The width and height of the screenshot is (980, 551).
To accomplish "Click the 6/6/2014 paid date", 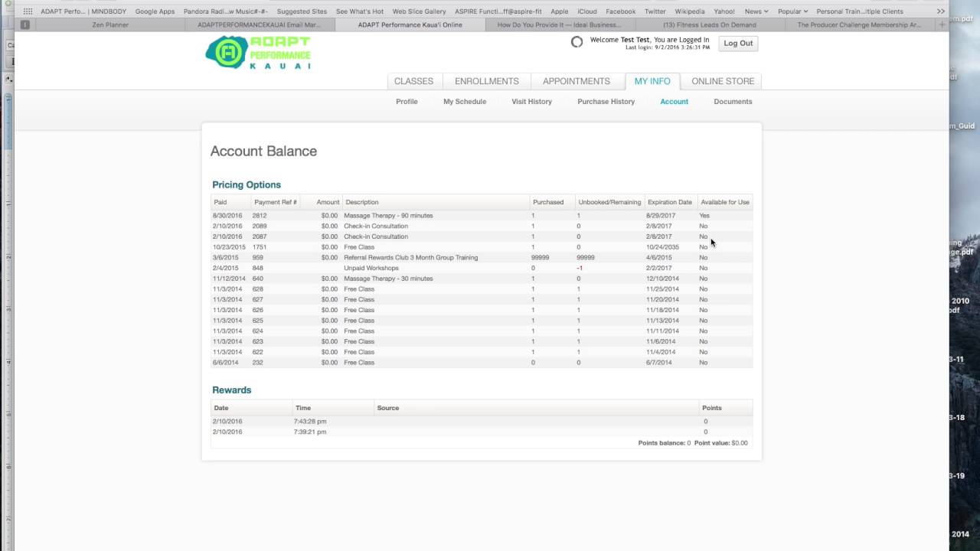I will click(226, 363).
